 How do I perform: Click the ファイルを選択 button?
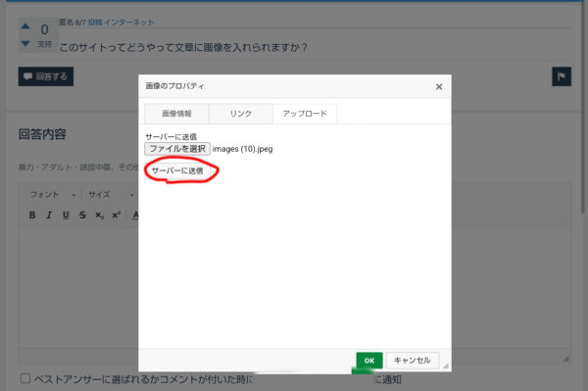click(177, 149)
